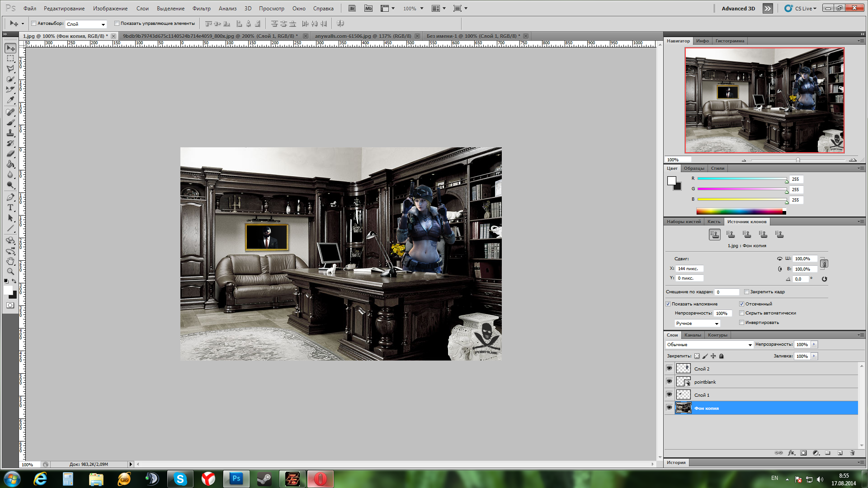Image resolution: width=868 pixels, height=488 pixels.
Task: Select the Clone Stamp tool
Action: (x=10, y=133)
